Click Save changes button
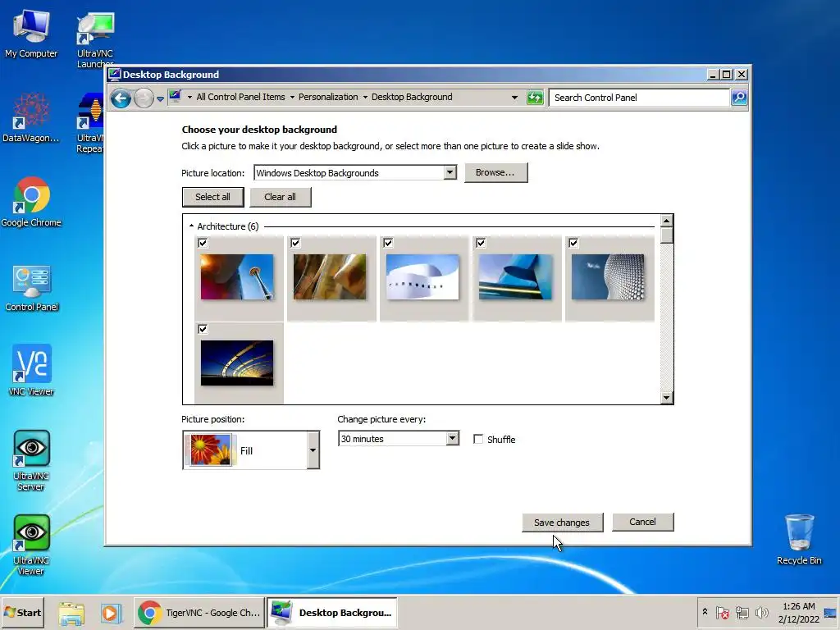Viewport: 840px width, 630px height. tap(562, 523)
